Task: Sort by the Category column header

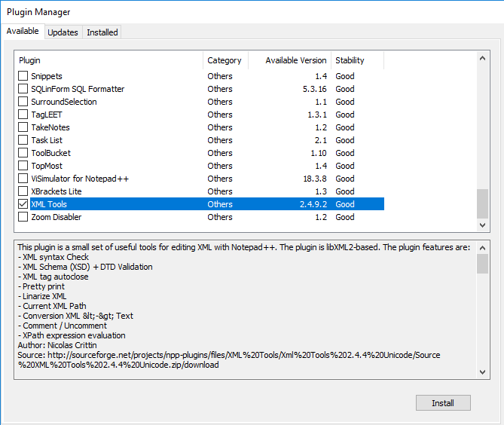Action: click(225, 60)
